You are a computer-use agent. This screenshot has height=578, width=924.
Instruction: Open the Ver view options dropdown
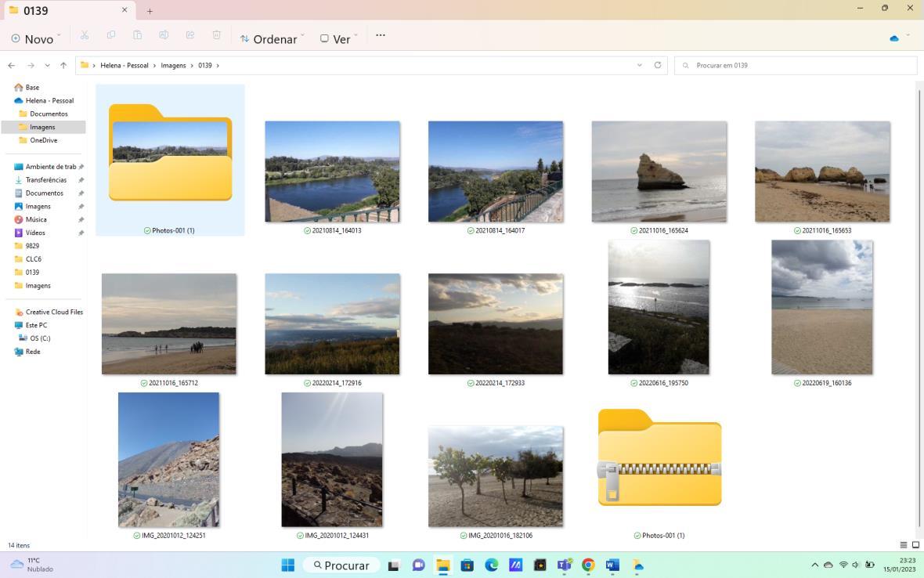click(x=339, y=39)
